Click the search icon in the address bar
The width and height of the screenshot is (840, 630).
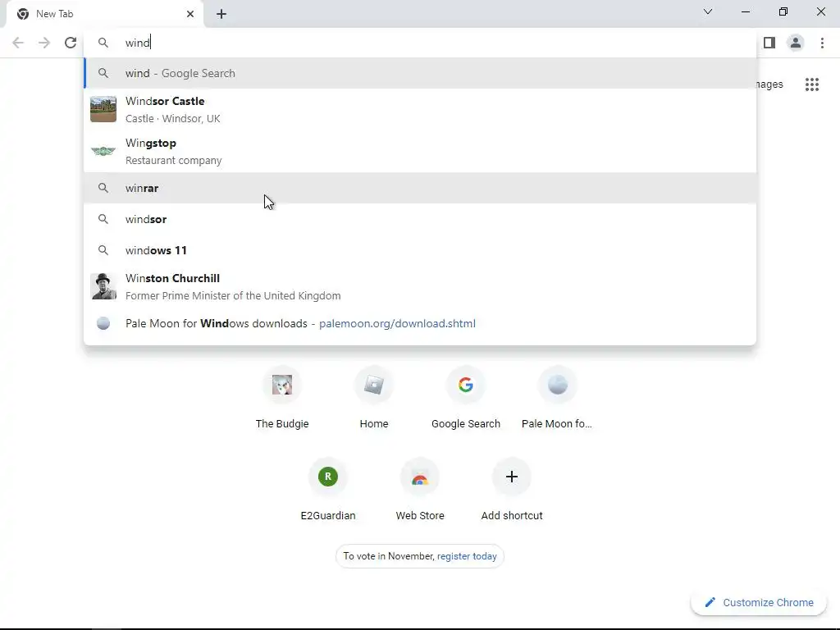[103, 43]
